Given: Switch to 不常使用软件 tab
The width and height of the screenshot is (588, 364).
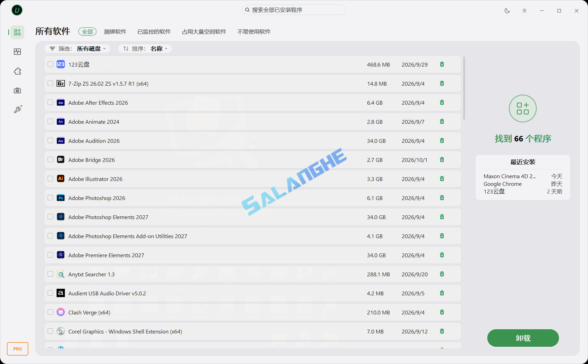Looking at the screenshot, I should coord(254,32).
